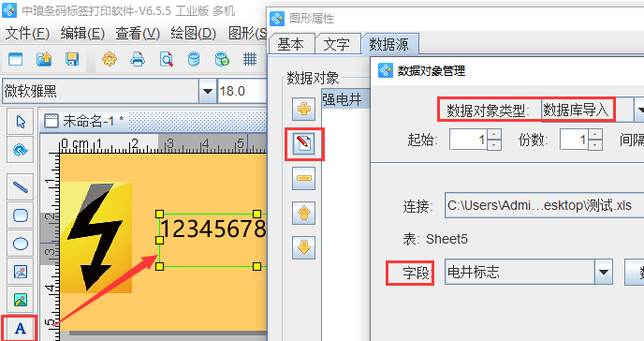Switch to the 数据源 tab
Screen dimensions: 644x341
pyautogui.click(x=389, y=44)
